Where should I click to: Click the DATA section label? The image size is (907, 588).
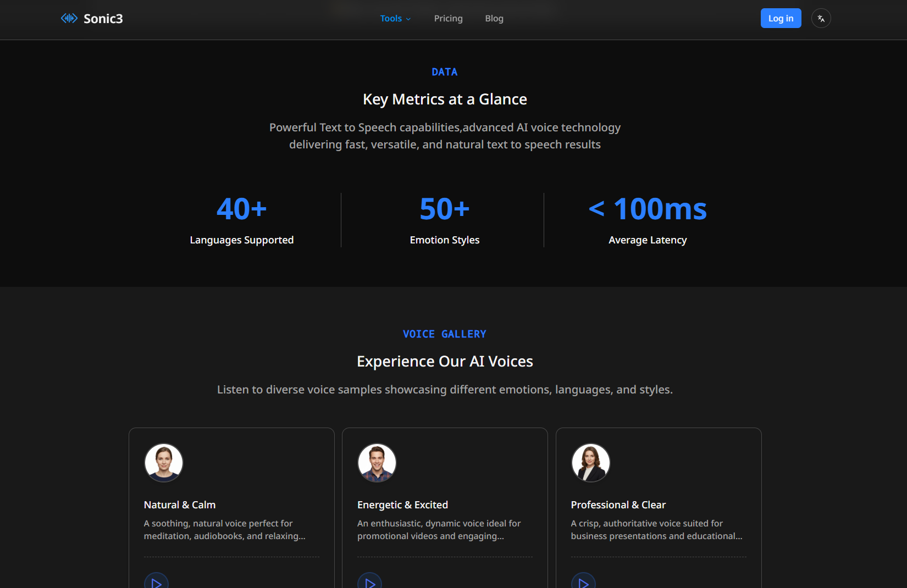445,72
